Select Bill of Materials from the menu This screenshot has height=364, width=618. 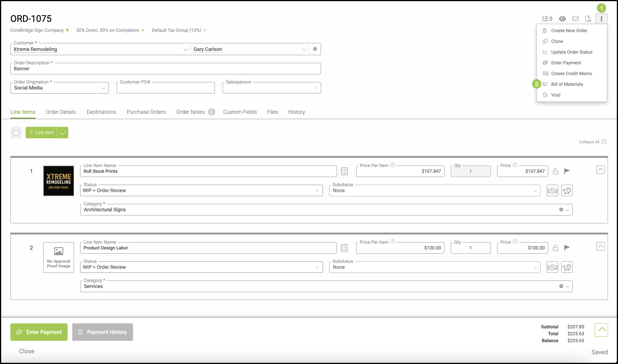[567, 84]
